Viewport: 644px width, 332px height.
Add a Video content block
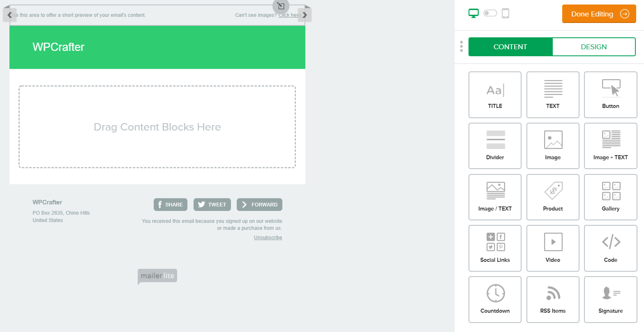(x=553, y=248)
